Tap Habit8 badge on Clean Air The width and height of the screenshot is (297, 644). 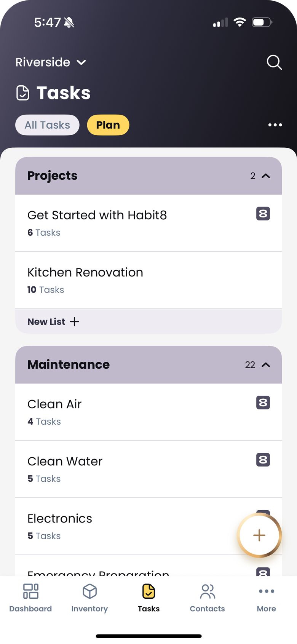263,403
